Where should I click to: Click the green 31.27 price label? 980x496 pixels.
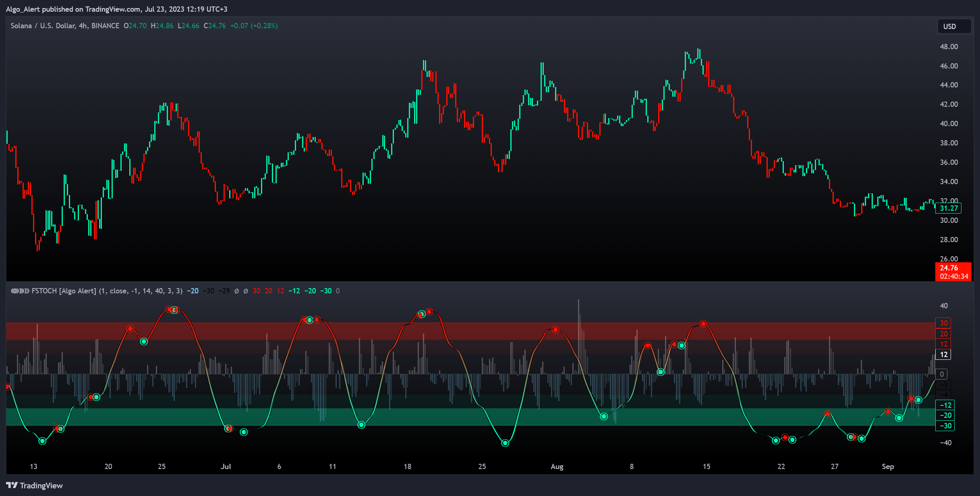949,208
